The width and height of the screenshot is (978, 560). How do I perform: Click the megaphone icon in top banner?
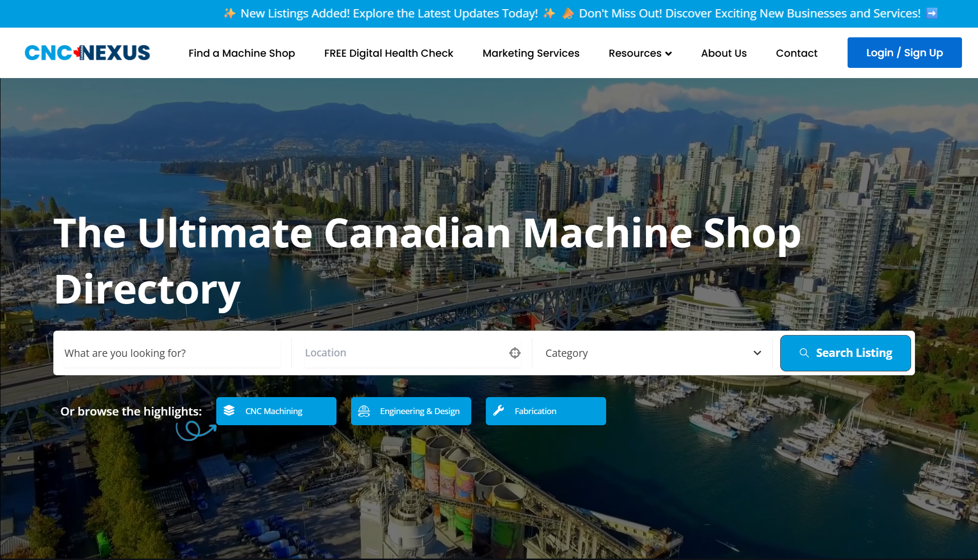coord(567,14)
